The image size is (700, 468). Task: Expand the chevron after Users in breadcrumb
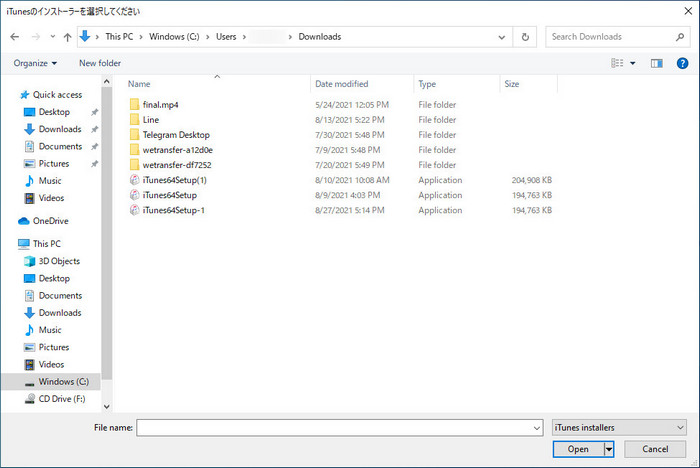tap(244, 37)
